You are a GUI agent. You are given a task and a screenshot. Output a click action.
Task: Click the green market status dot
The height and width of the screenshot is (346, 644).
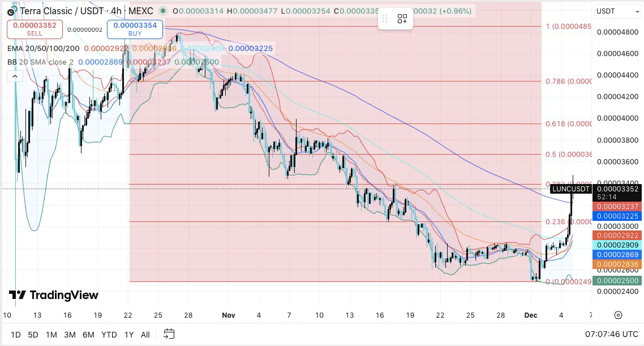163,11
